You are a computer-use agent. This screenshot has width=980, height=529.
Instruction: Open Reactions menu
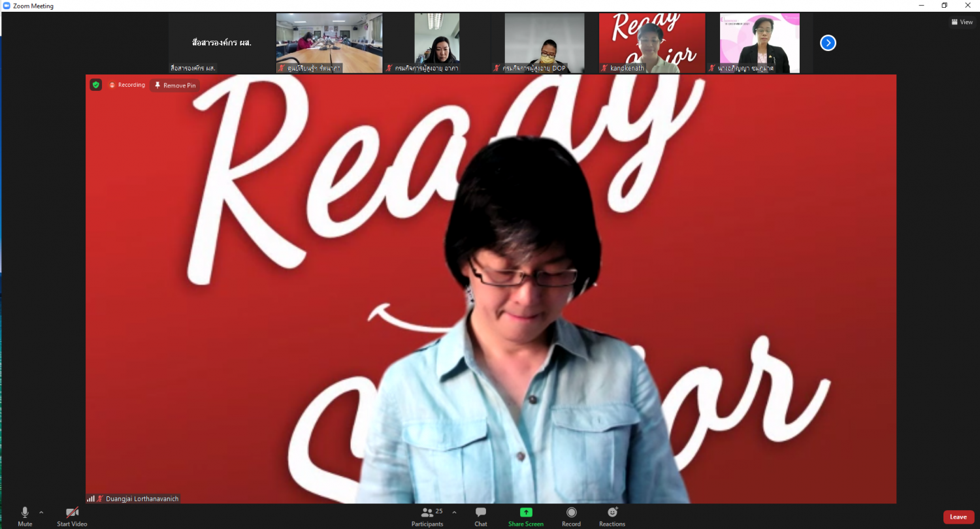[612, 517]
